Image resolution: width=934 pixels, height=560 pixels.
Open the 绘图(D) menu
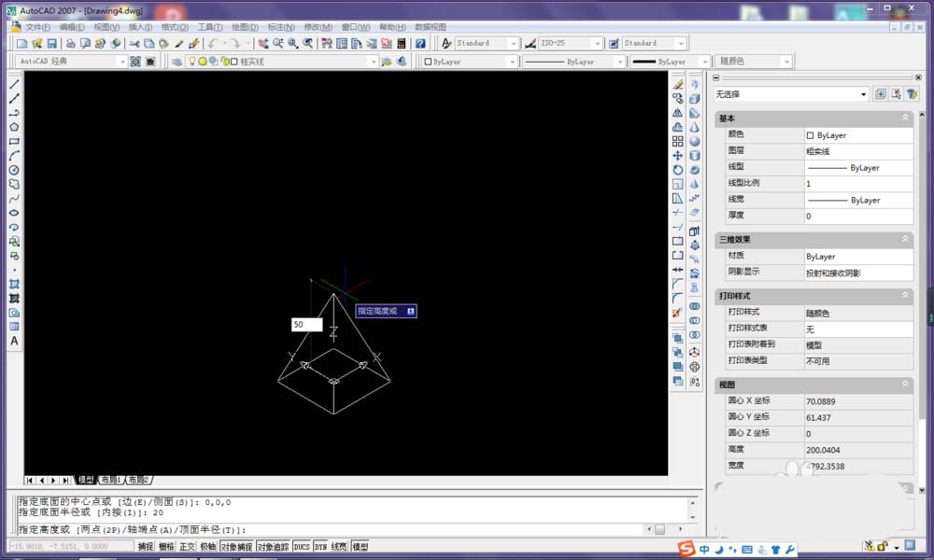pos(245,27)
